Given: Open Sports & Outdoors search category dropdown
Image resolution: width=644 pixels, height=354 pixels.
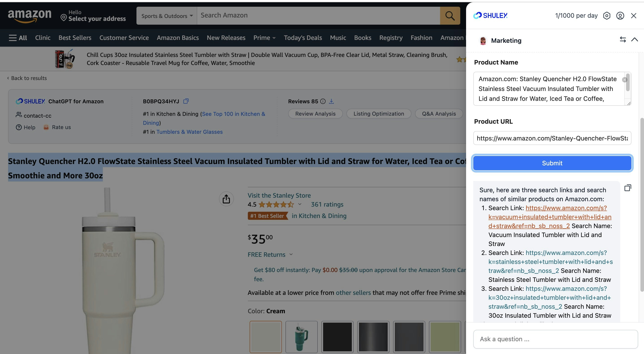Looking at the screenshot, I should (167, 16).
